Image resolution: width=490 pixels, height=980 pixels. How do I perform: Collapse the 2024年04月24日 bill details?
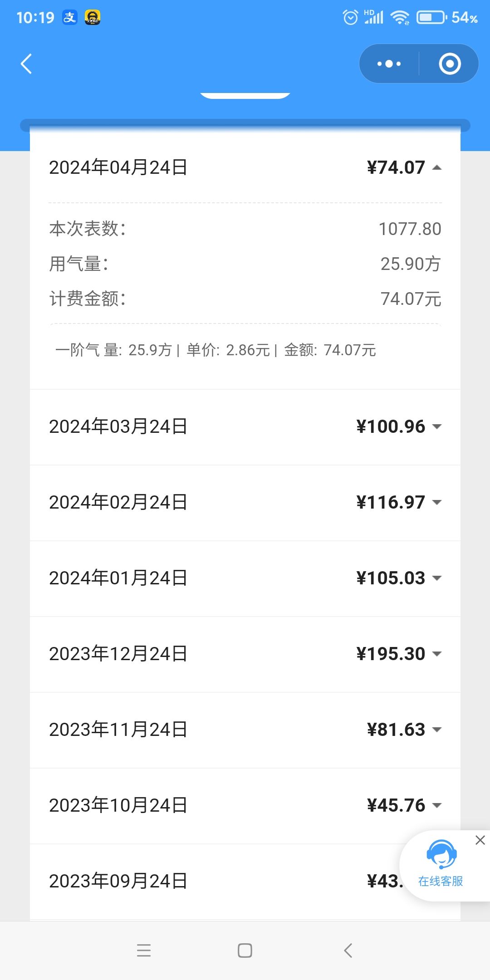click(x=437, y=167)
